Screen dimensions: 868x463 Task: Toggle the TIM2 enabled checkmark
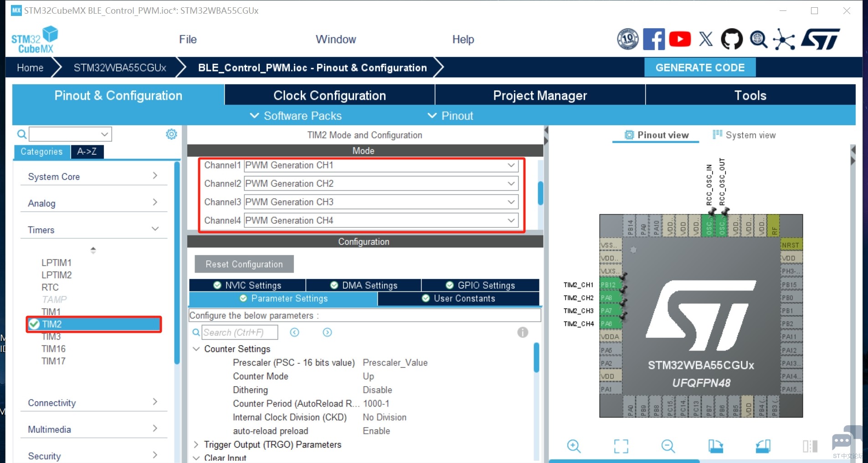point(34,324)
